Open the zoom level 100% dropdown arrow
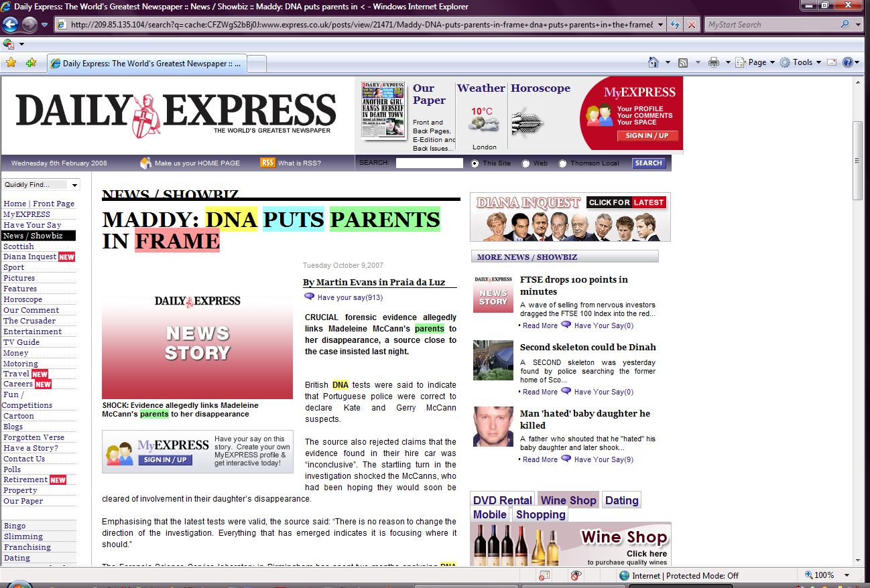This screenshot has height=588, width=870. [x=847, y=575]
